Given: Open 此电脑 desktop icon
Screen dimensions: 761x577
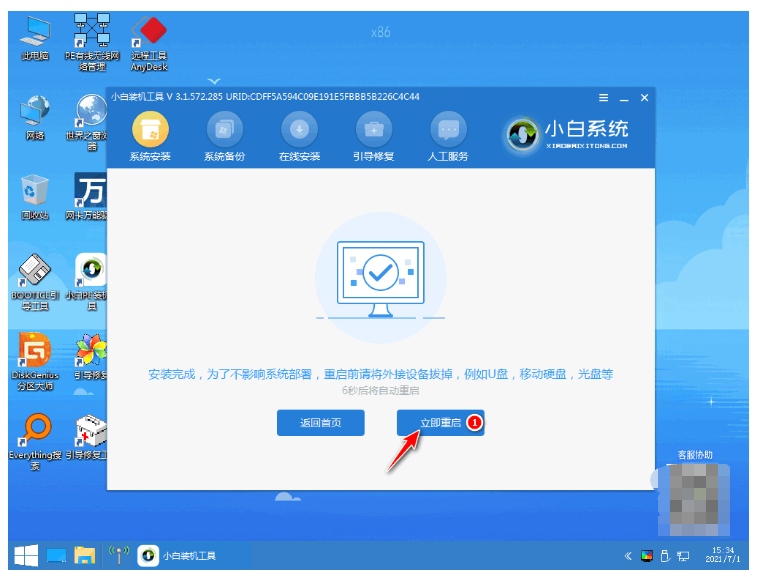Looking at the screenshot, I should tap(35, 39).
